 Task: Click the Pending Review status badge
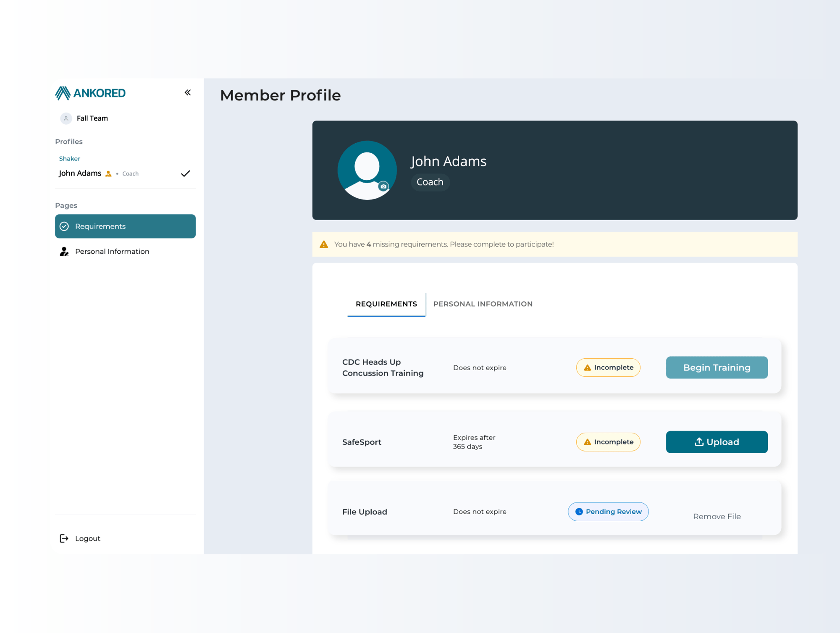608,512
